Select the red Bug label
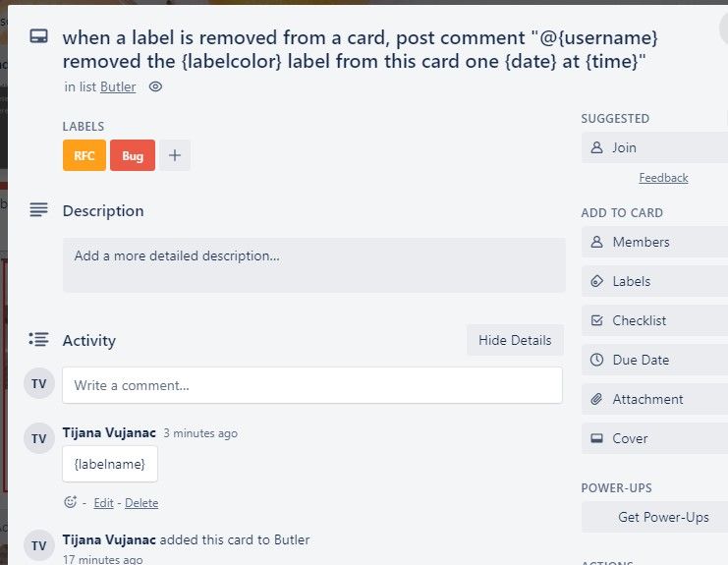The height and width of the screenshot is (565, 728). 133,155
